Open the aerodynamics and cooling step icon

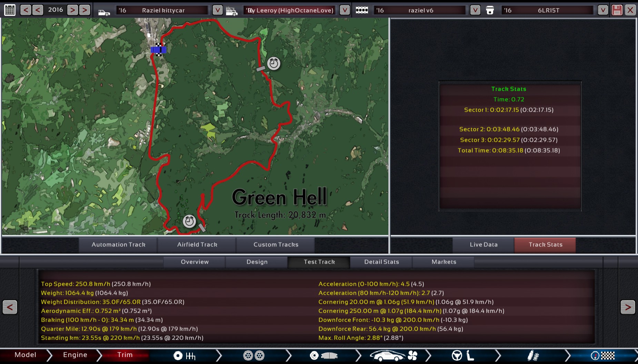click(x=393, y=356)
